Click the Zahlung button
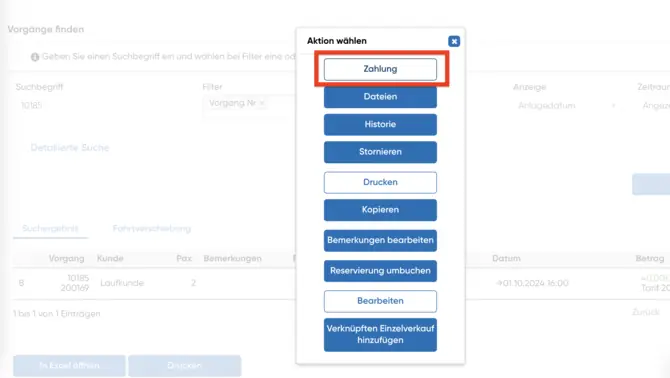The height and width of the screenshot is (378, 670). click(380, 69)
